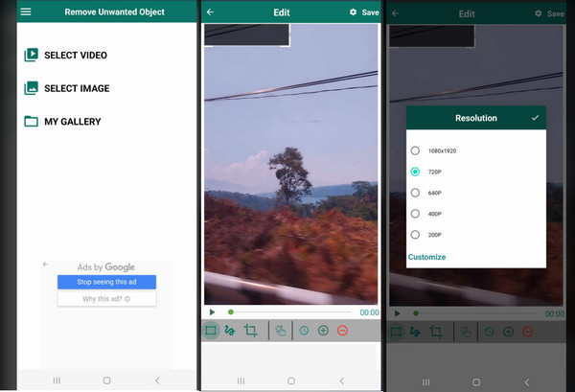Select the 200P resolution radio button
The width and height of the screenshot is (575, 392).
[x=415, y=235]
